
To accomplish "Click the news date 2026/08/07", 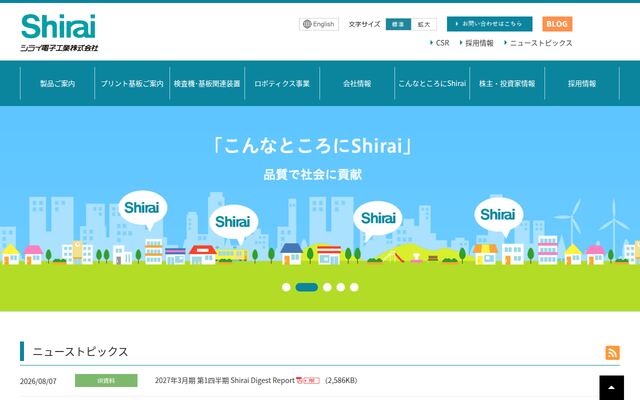I will (x=38, y=381).
